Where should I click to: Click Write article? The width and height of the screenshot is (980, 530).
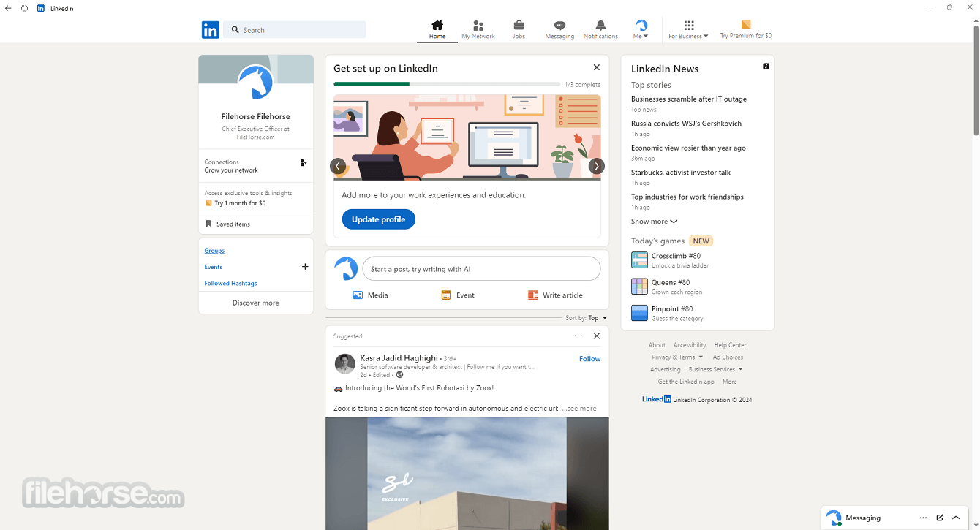coord(555,295)
